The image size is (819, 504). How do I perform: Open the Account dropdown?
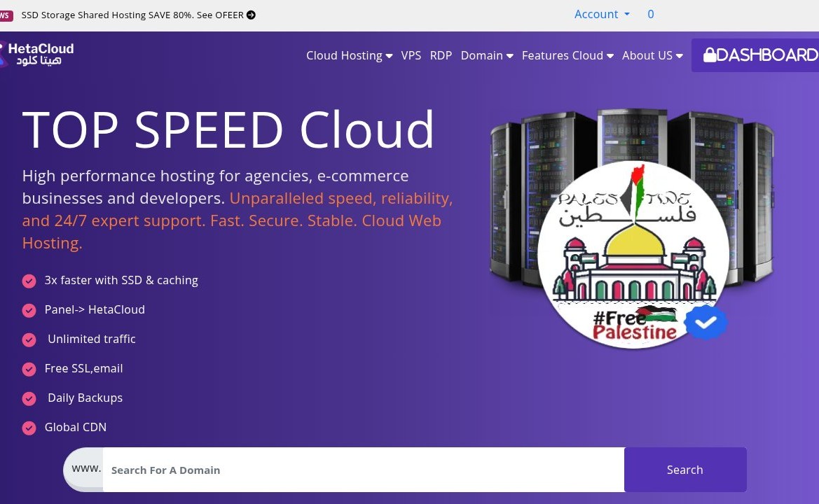click(602, 14)
